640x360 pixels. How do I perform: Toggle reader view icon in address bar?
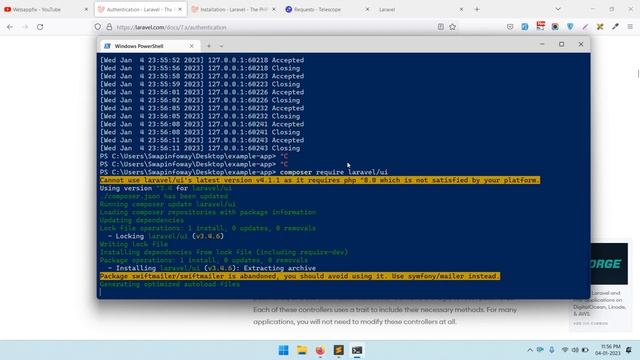(x=441, y=27)
